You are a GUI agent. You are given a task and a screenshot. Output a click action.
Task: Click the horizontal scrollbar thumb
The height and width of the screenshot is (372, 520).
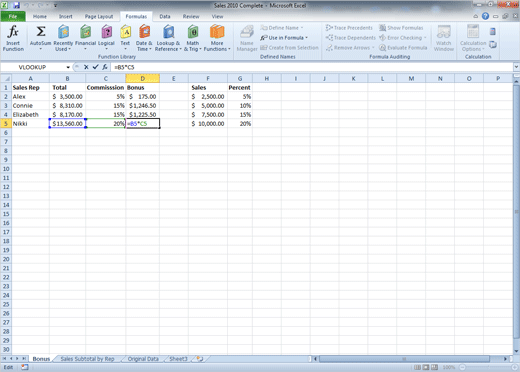(404, 359)
